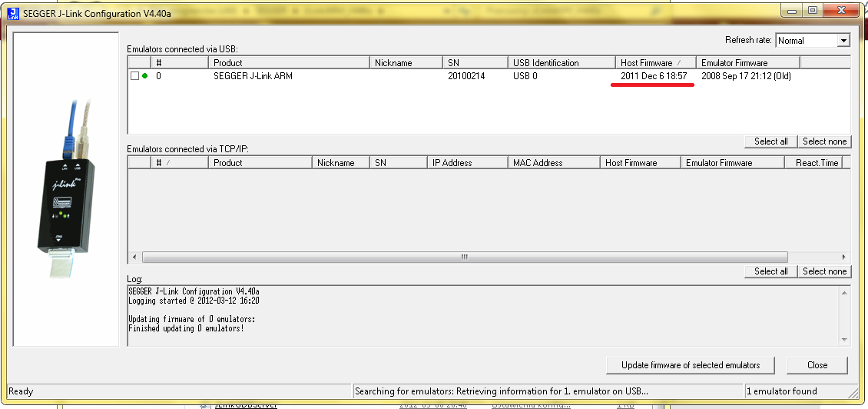Click the TCP/IP list Host Firmware header
The image size is (868, 409).
(x=639, y=162)
